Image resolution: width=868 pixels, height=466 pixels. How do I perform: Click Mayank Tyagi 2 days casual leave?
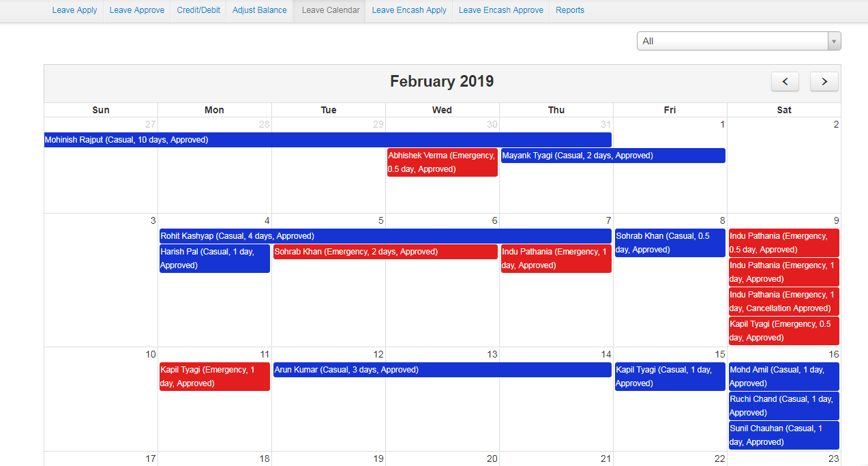tap(612, 156)
